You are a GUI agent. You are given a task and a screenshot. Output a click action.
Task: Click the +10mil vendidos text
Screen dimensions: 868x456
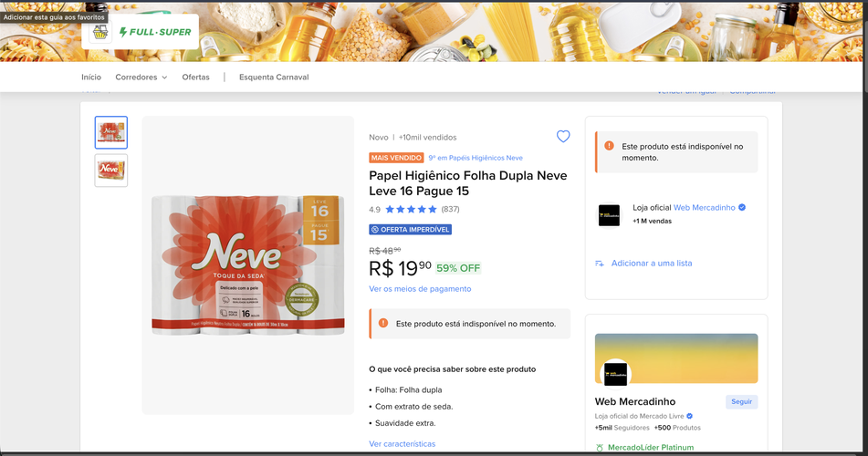tap(427, 137)
